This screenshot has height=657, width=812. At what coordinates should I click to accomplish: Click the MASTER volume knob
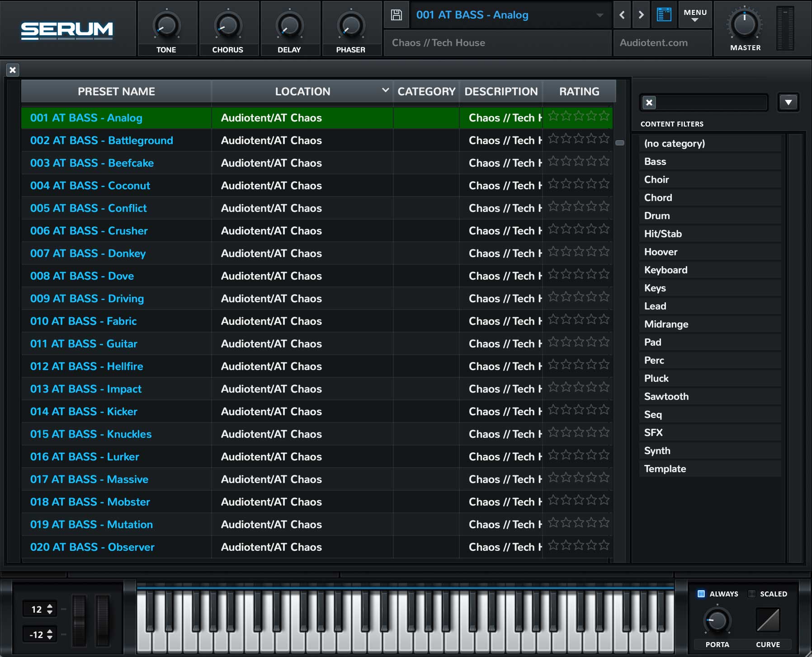point(744,24)
